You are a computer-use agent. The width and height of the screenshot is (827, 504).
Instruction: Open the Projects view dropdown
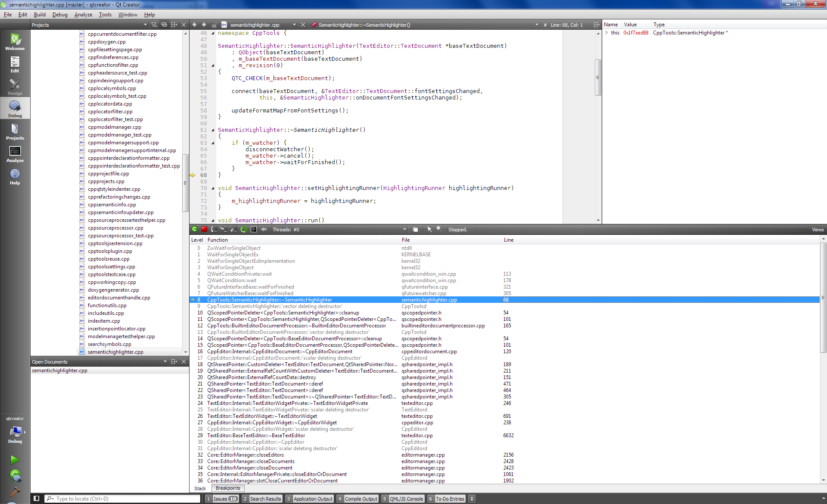click(145, 25)
